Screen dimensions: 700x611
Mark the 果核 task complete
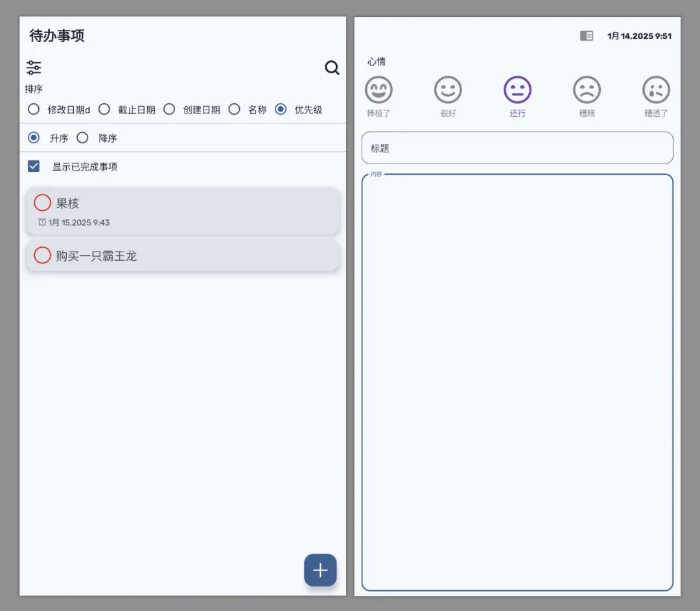42,203
